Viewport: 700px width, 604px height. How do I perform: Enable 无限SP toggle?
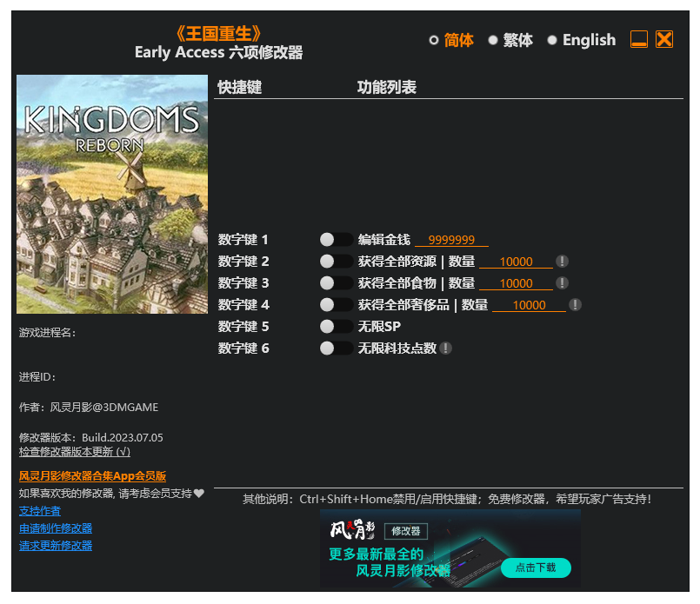point(337,327)
